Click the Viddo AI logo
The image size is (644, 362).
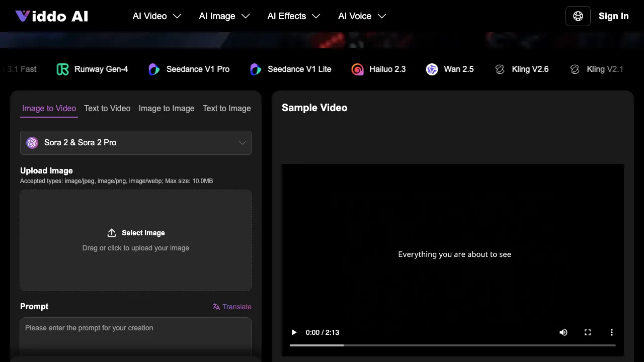click(x=51, y=16)
